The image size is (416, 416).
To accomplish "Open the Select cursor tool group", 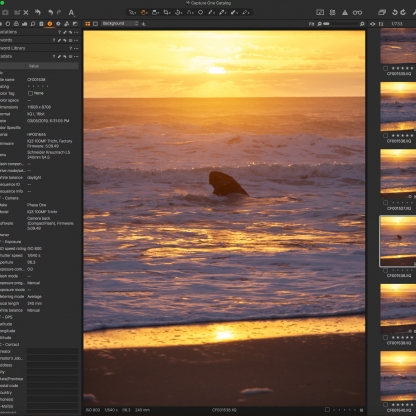I will pos(132,13).
